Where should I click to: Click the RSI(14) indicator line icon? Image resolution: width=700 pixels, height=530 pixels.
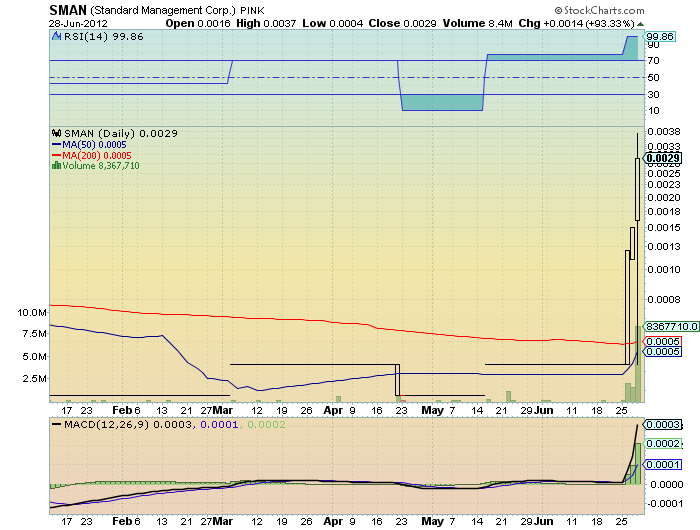click(x=56, y=36)
